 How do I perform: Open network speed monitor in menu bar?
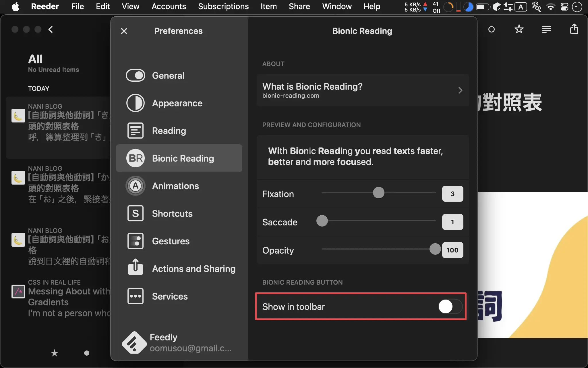pyautogui.click(x=416, y=7)
